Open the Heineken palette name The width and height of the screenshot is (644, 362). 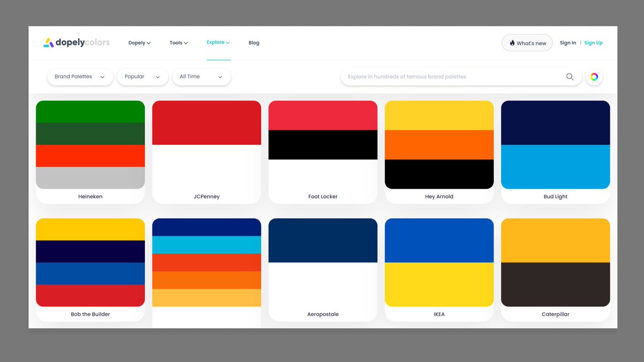90,197
